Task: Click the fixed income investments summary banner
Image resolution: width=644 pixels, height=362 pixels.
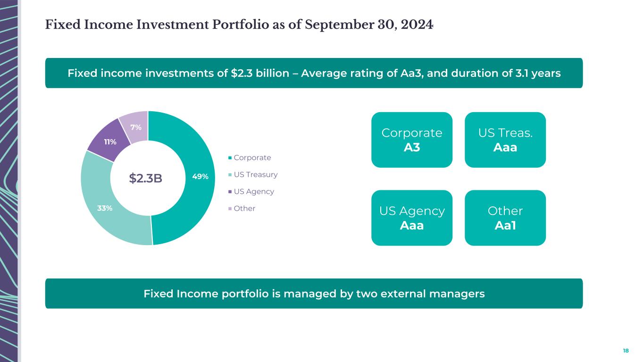Action: [314, 73]
